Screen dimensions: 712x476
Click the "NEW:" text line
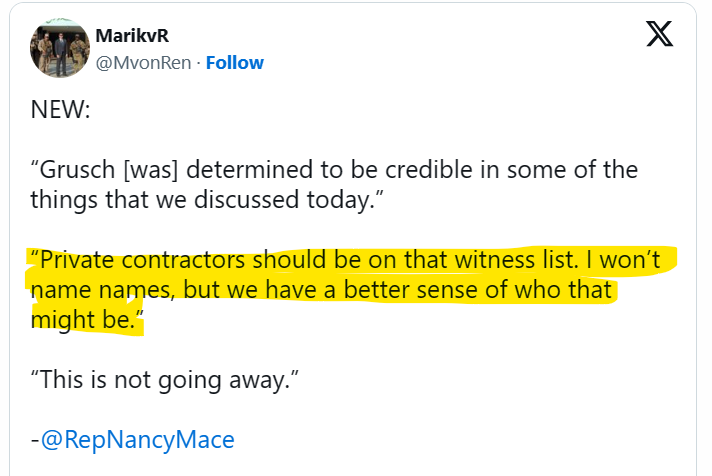(x=61, y=108)
